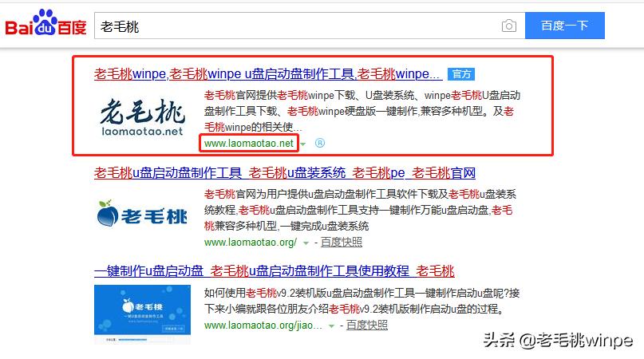Image resolution: width=644 pixels, height=359 pixels.
Task: Open the www.laomaotao.org/jiao... URL
Action: pyautogui.click(x=263, y=325)
